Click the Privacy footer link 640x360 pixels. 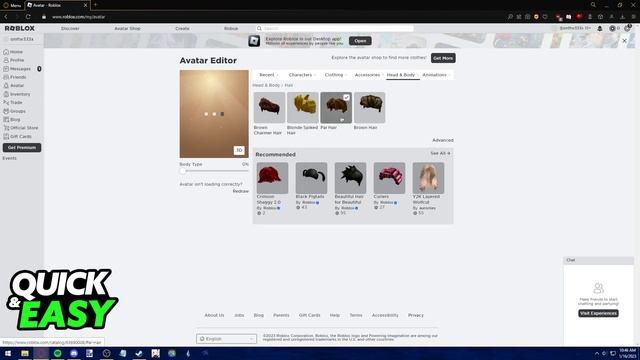click(416, 316)
